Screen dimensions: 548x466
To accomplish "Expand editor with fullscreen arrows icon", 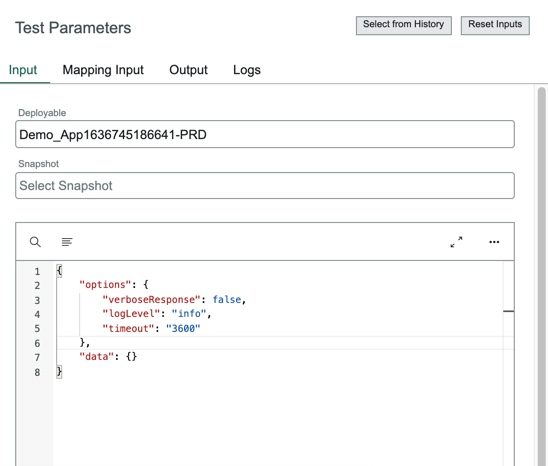I will pos(456,242).
